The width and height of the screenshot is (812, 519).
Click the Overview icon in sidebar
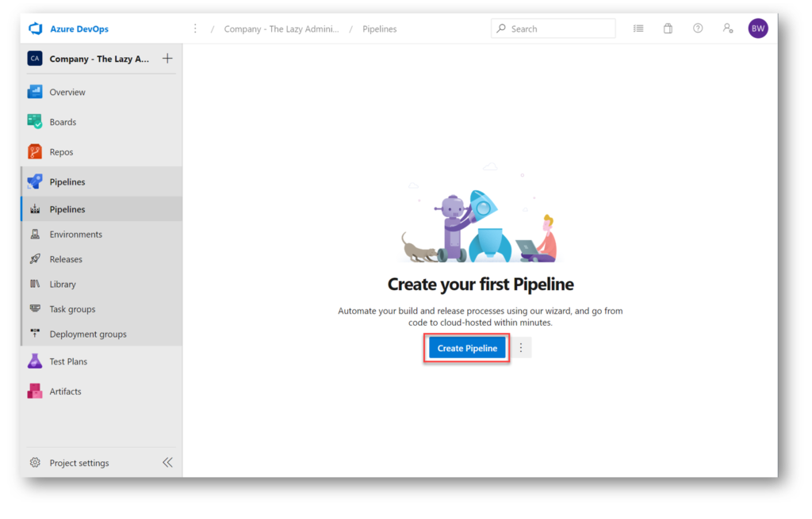pos(35,92)
